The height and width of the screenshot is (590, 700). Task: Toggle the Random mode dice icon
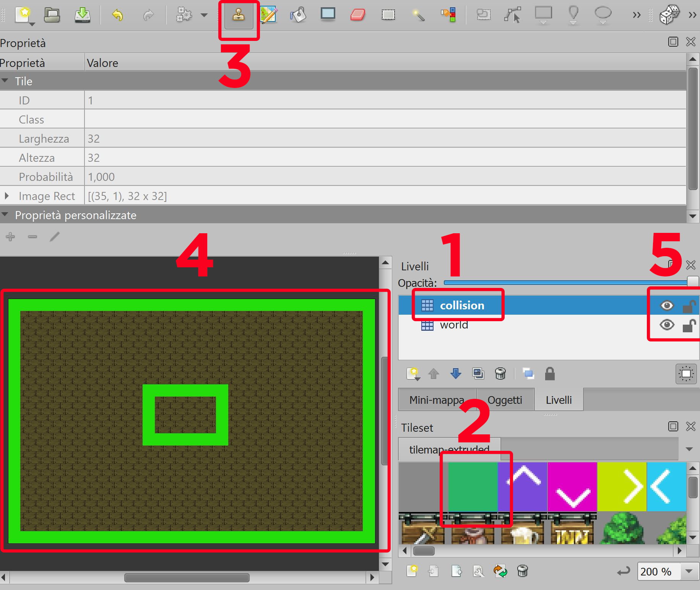click(x=669, y=15)
